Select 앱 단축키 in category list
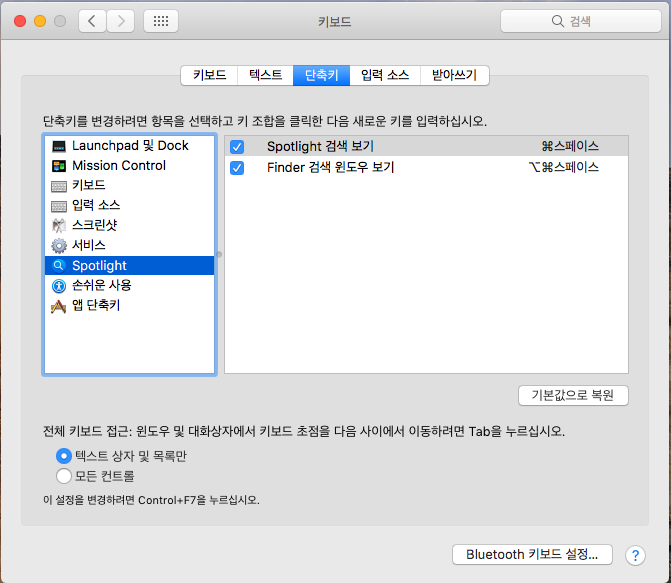The width and height of the screenshot is (671, 583). pyautogui.click(x=129, y=306)
